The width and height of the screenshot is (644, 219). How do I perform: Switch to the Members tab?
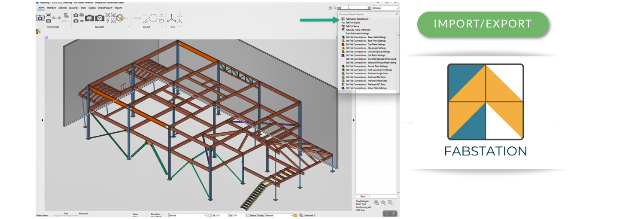click(x=52, y=8)
